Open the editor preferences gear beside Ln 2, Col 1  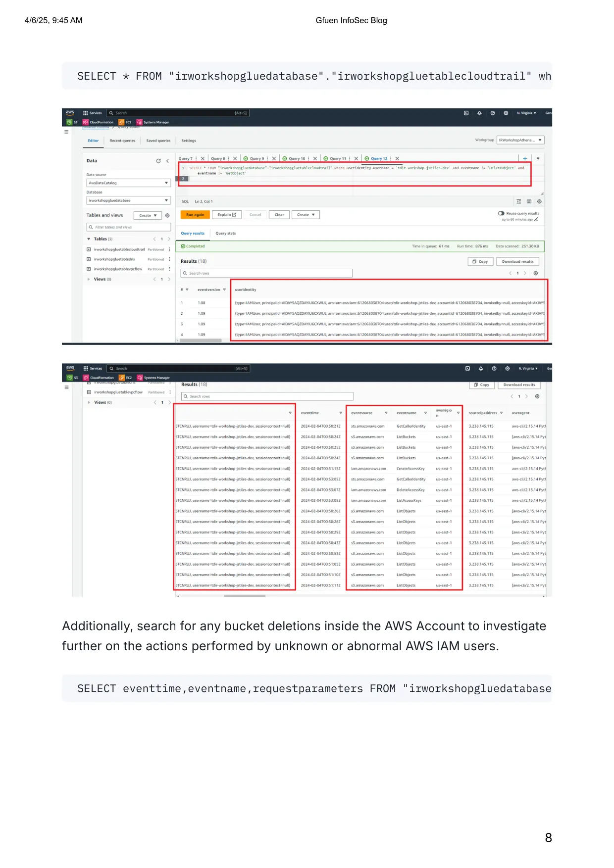[539, 201]
